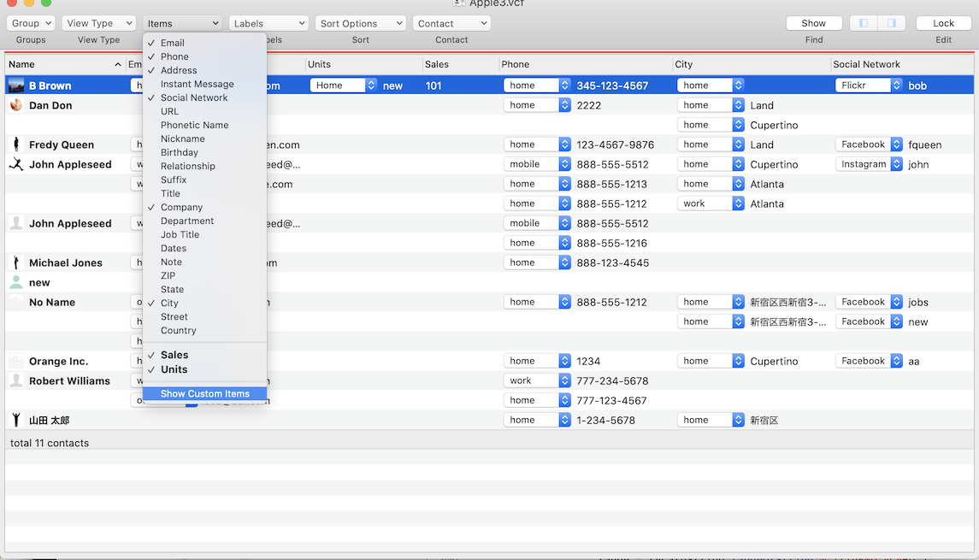979x560 pixels.
Task: Expand the Sort Options dropdown
Action: tap(360, 23)
